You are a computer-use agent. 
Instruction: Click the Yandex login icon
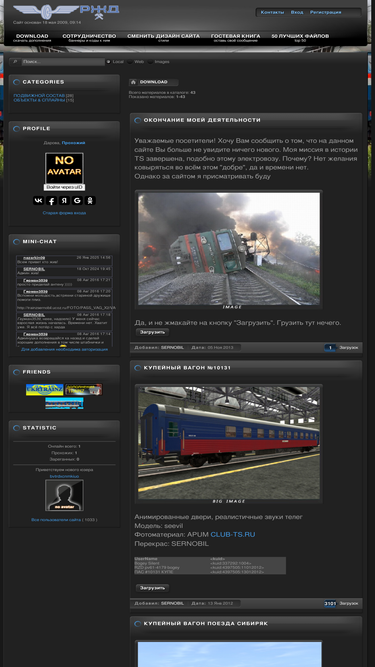point(64,201)
